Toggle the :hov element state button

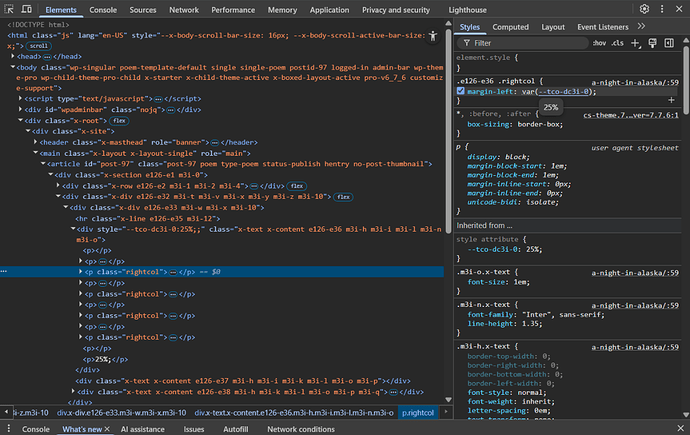[x=598, y=44]
